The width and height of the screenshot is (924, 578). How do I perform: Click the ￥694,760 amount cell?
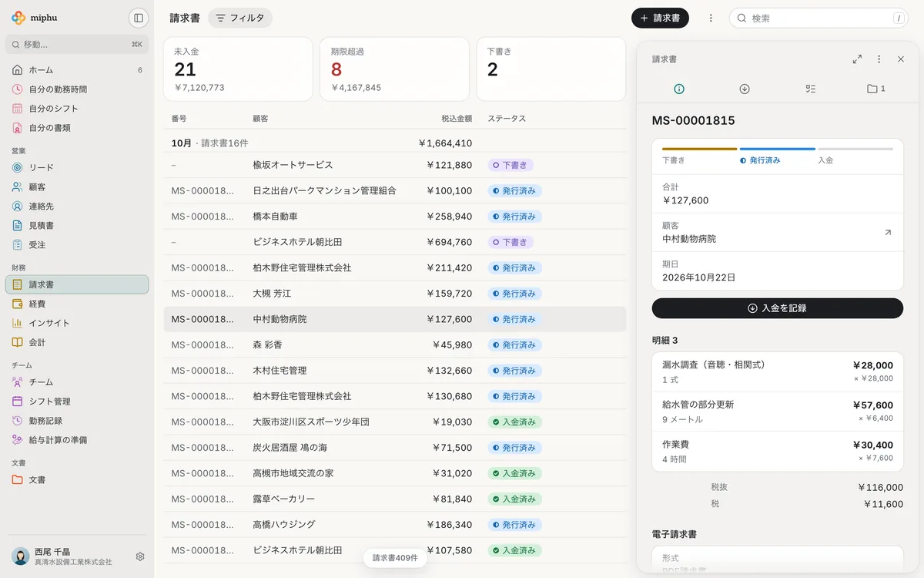(450, 242)
